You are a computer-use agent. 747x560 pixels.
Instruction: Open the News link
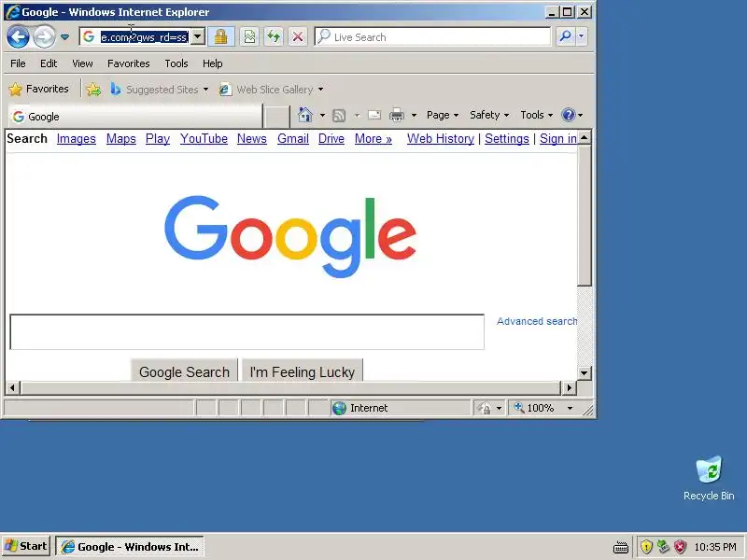252,138
